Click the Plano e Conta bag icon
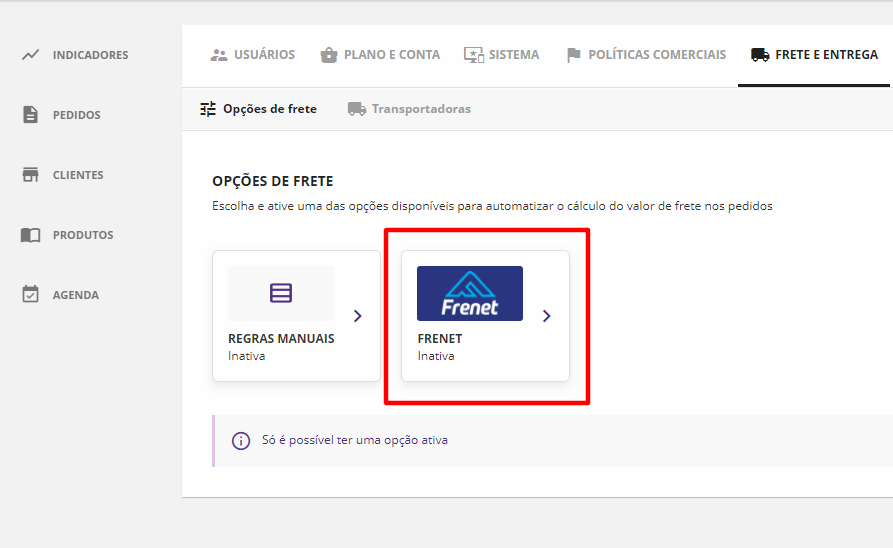This screenshot has width=893, height=548. pos(329,55)
